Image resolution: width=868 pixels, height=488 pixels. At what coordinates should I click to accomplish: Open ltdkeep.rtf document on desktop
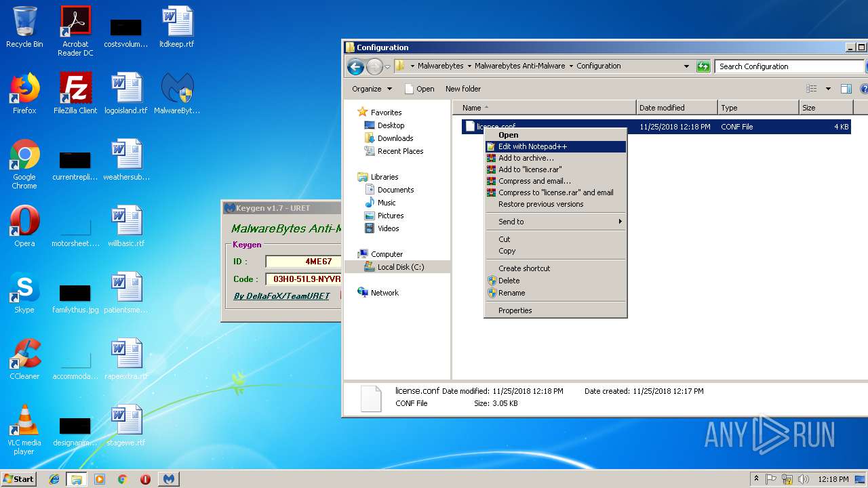pyautogui.click(x=177, y=27)
